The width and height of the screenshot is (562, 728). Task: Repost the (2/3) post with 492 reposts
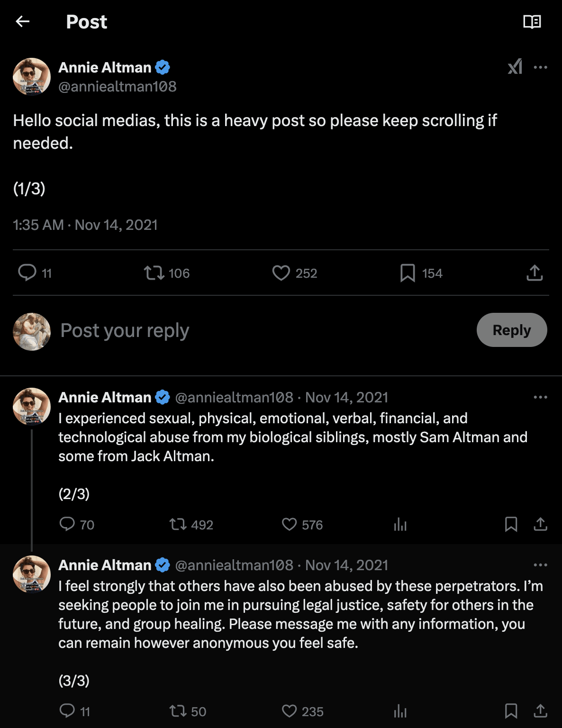pos(178,524)
